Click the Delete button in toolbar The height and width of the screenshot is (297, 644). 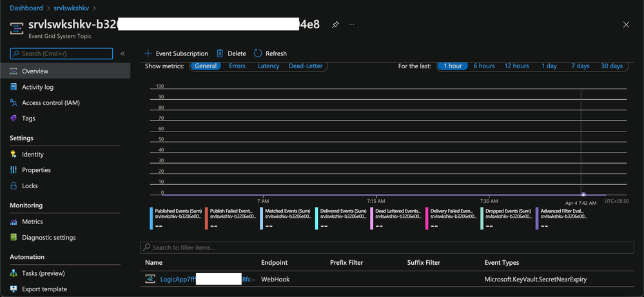[x=231, y=53]
